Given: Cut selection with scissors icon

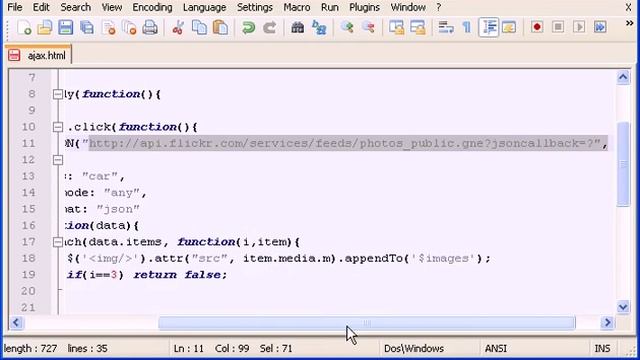Looking at the screenshot, I should [178, 28].
